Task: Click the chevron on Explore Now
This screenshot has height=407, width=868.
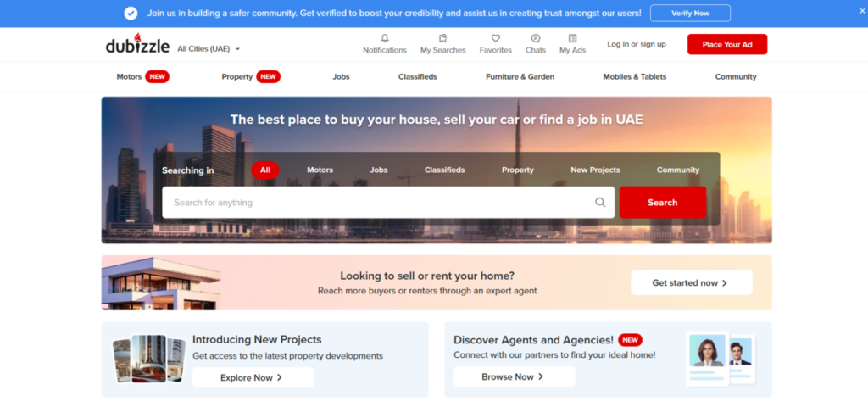Action: click(280, 377)
